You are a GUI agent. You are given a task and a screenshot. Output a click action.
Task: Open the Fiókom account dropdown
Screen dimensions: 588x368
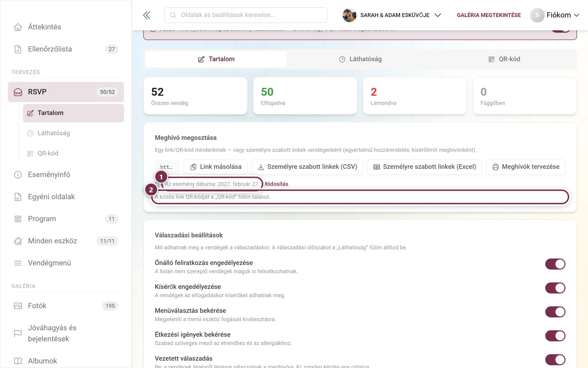pos(555,15)
